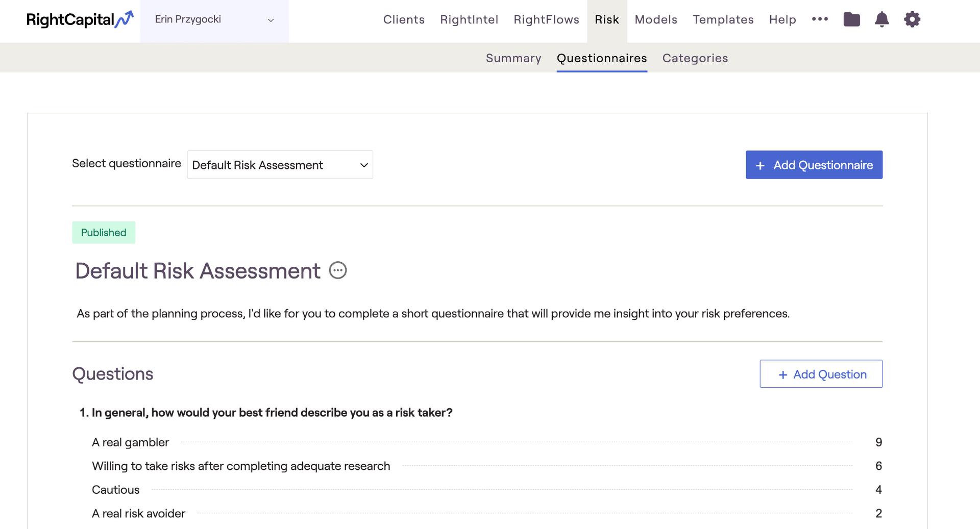Switch to the Summary tab

[513, 58]
